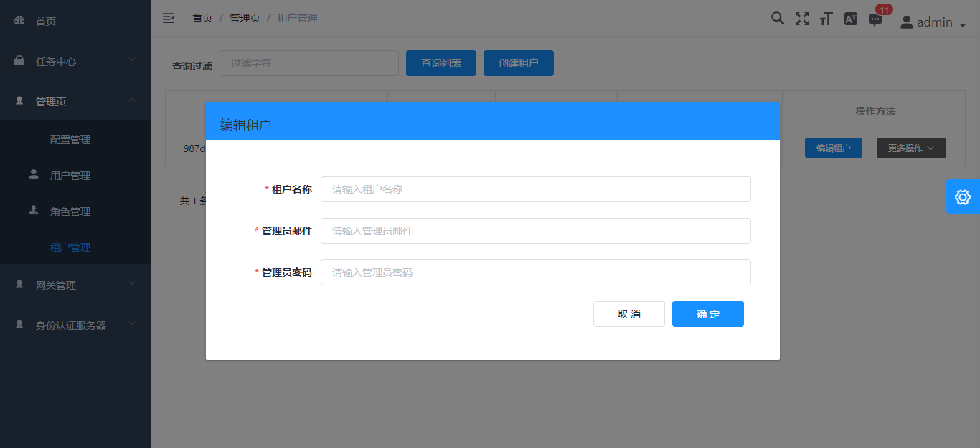Open the 更多操作 dropdown

click(x=910, y=148)
